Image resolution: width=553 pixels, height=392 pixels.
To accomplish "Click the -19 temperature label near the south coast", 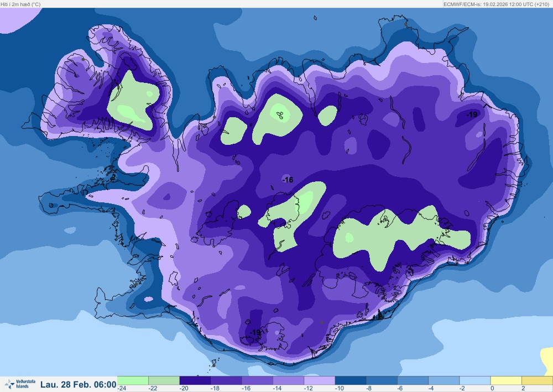I will [x=255, y=332].
